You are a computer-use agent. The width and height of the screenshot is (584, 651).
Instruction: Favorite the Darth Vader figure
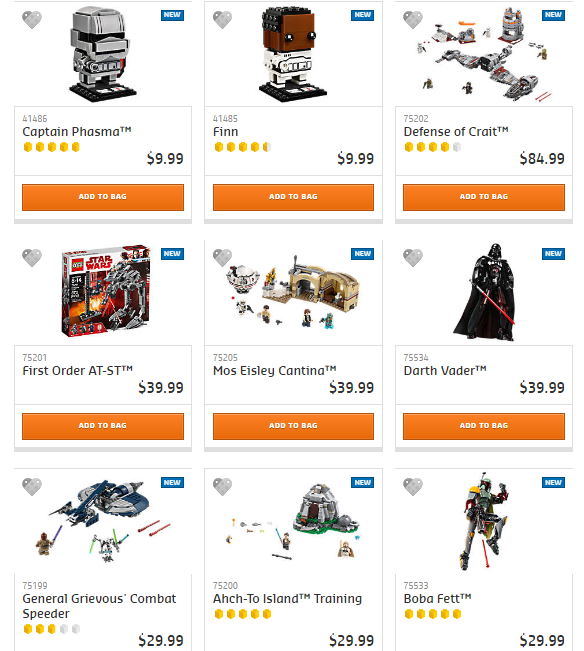413,258
